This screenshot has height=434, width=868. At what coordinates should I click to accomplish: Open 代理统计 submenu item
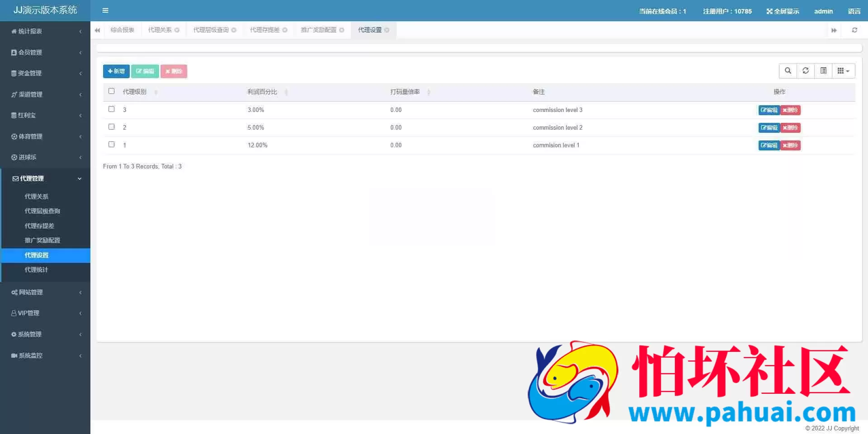37,270
